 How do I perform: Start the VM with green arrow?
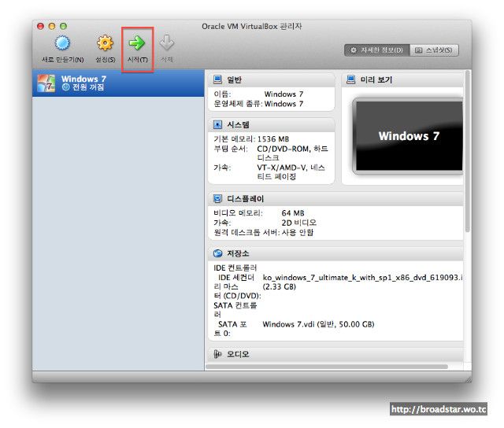[137, 43]
